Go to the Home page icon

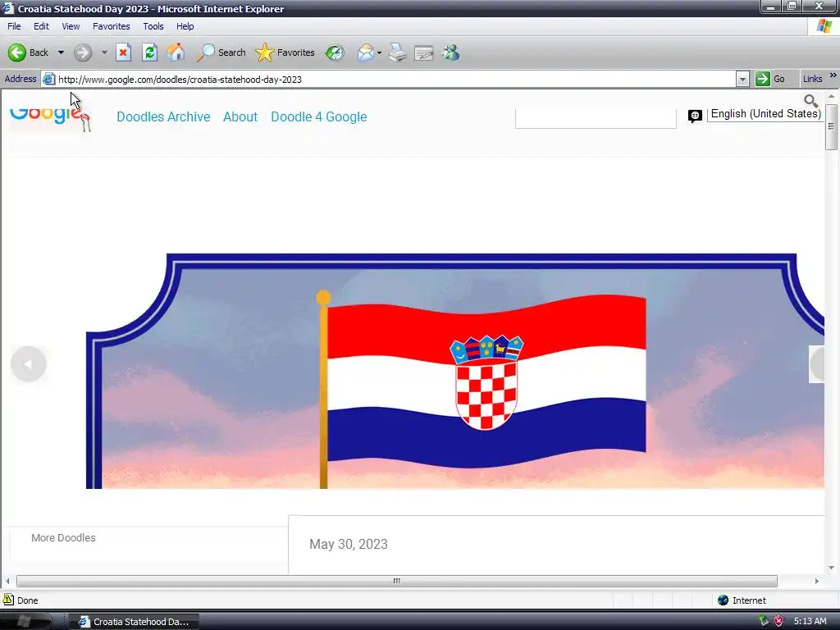pyautogui.click(x=176, y=52)
